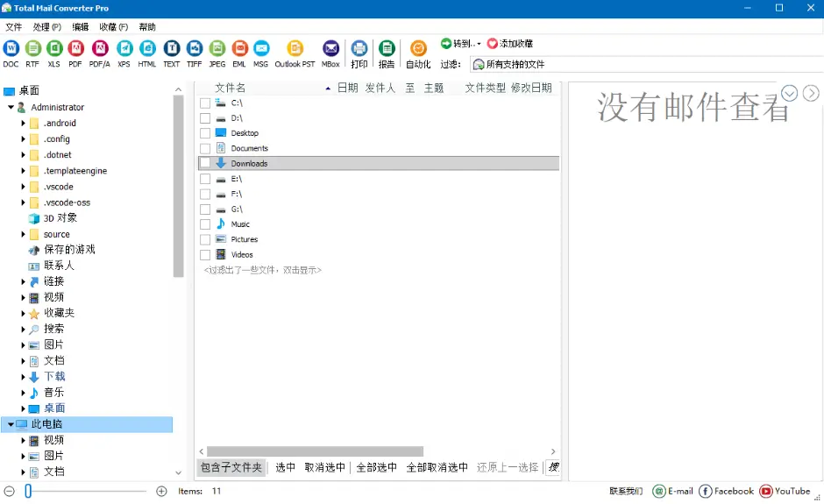Expand the .android folder node
This screenshot has height=504, width=824.
coord(23,123)
